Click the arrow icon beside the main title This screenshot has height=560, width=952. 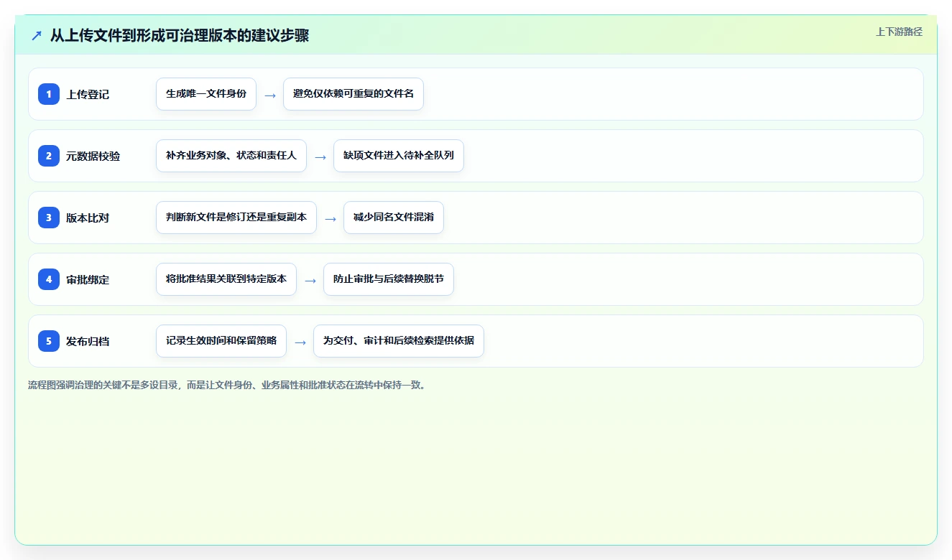click(x=37, y=35)
